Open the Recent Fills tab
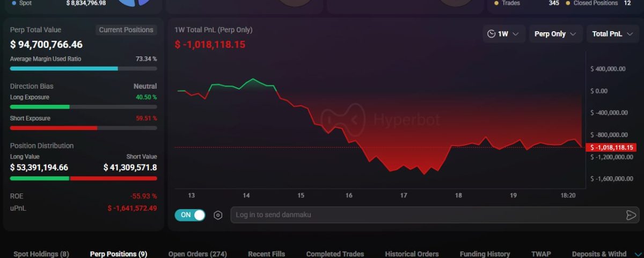This screenshot has height=258, width=644. [x=266, y=254]
